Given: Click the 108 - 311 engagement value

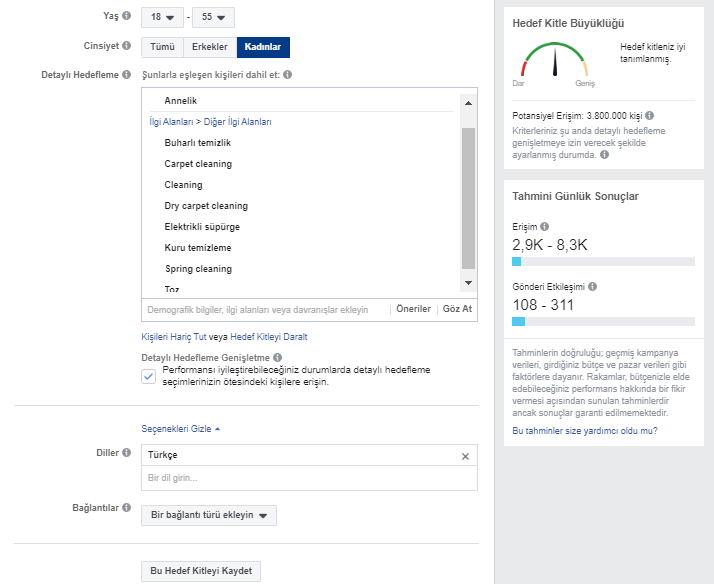Looking at the screenshot, I should (x=543, y=305).
